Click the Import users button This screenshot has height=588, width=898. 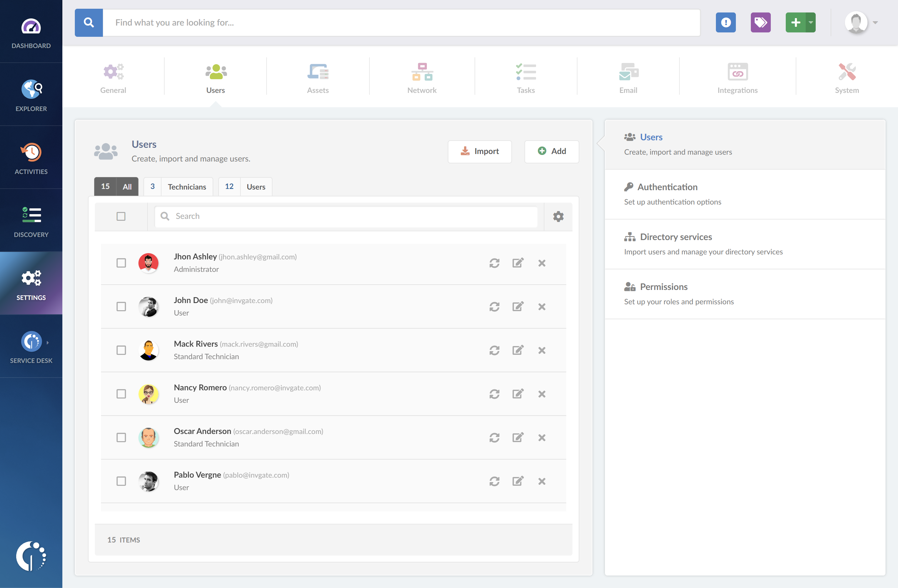pos(479,152)
